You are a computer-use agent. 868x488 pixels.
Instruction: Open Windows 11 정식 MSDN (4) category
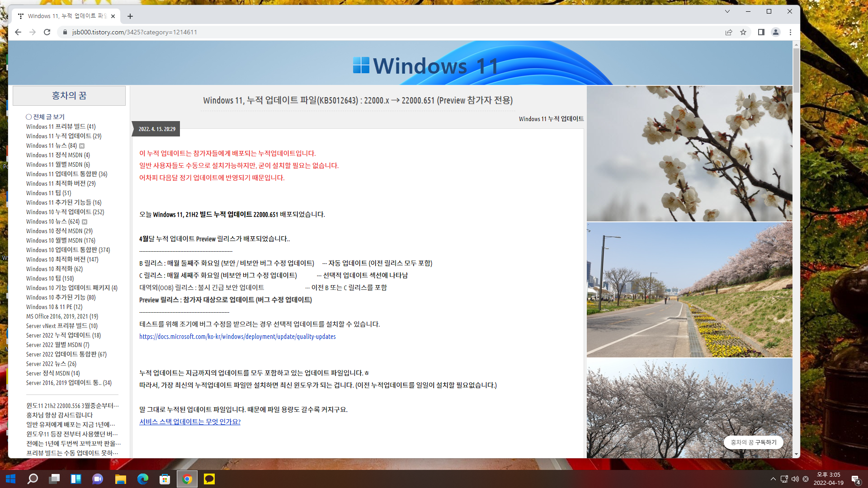[x=58, y=155]
